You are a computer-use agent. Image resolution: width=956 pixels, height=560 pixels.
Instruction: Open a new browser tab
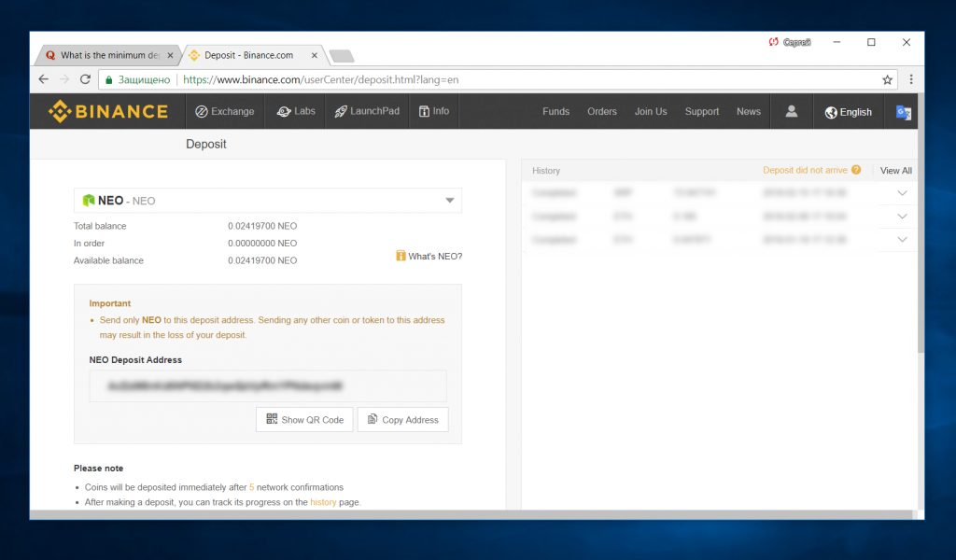[x=342, y=56]
